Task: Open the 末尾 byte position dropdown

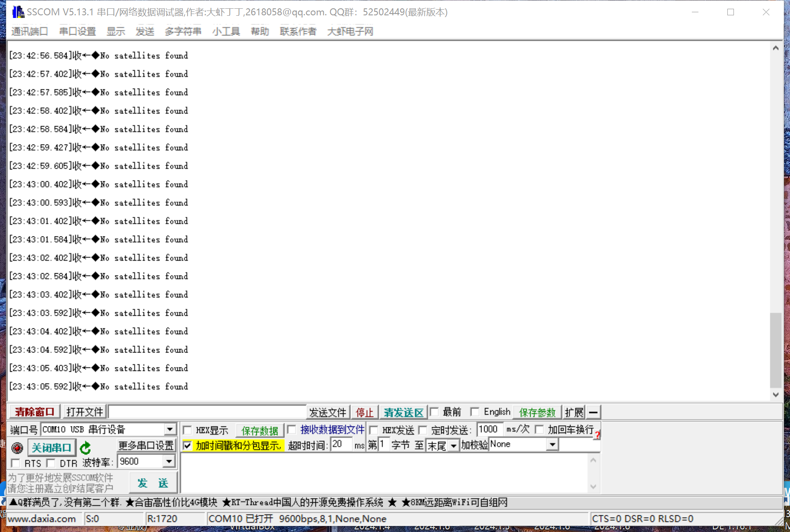Action: 453,446
